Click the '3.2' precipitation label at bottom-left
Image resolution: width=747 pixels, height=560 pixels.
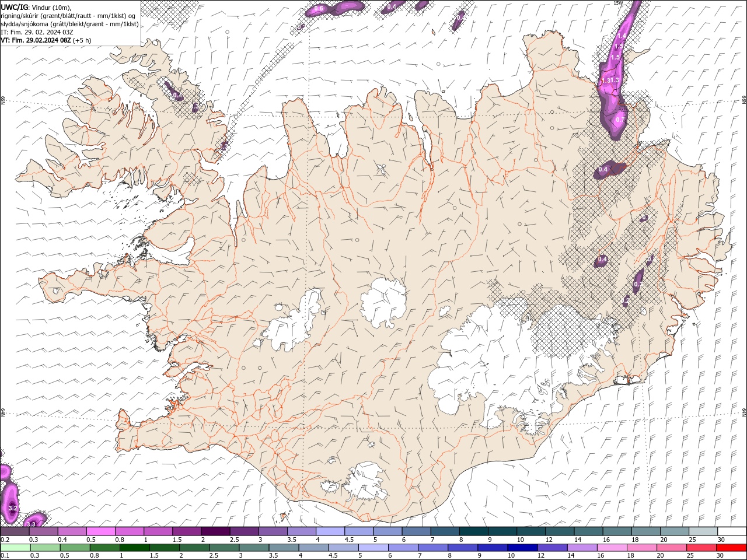[13, 509]
